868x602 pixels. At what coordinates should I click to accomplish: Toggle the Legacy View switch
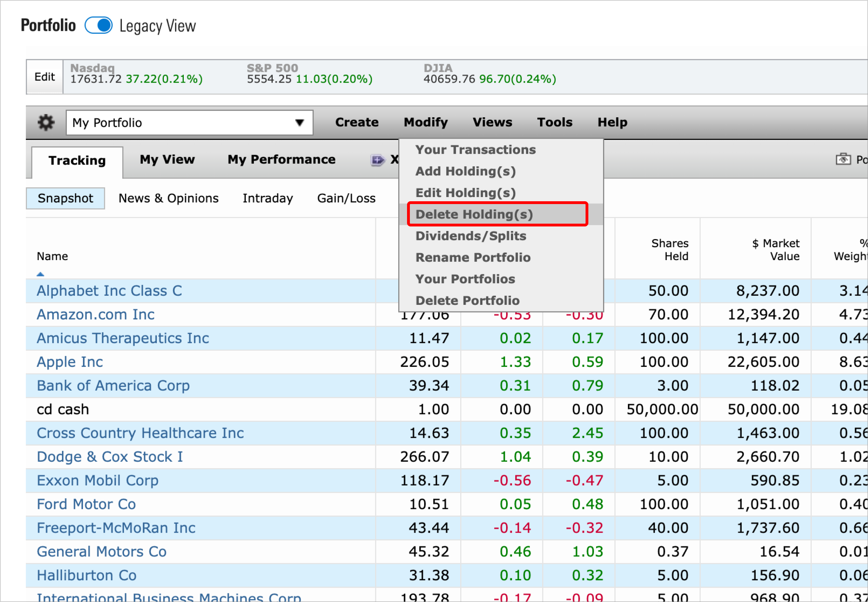[98, 26]
